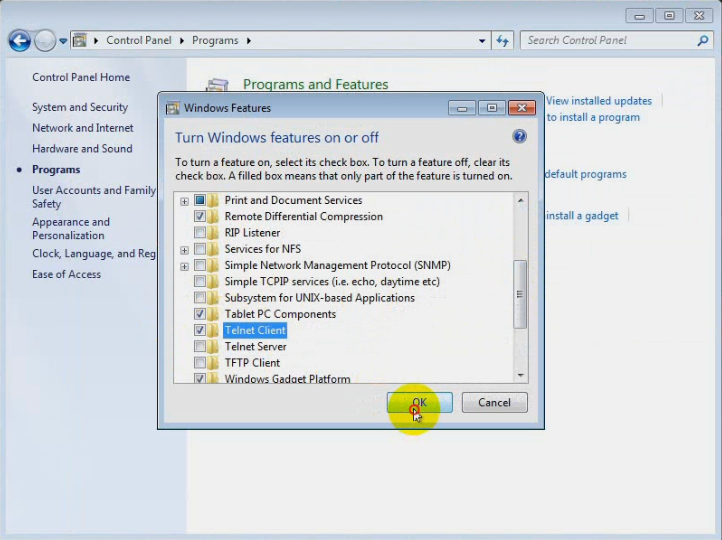722x540 pixels.
Task: Check the Telnet Server checkbox
Action: click(200, 346)
